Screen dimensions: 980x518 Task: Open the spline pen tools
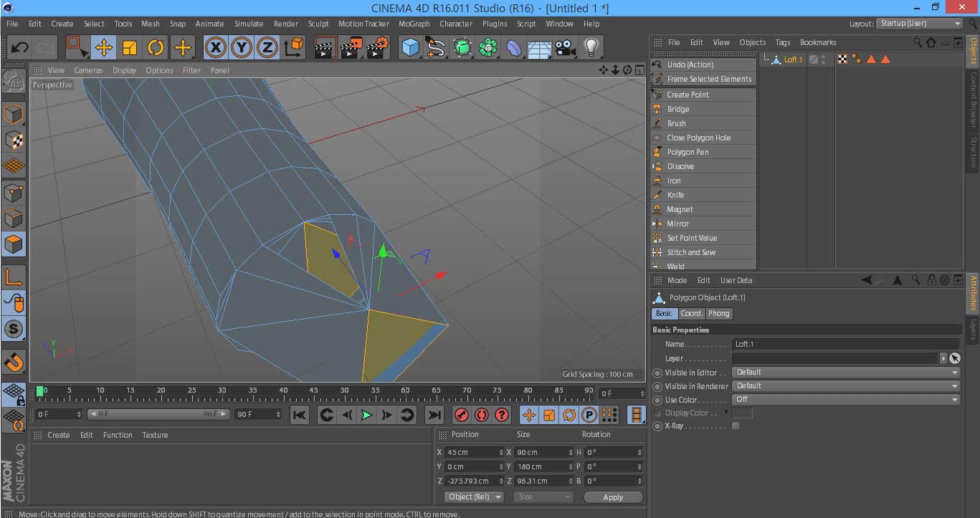[x=436, y=48]
